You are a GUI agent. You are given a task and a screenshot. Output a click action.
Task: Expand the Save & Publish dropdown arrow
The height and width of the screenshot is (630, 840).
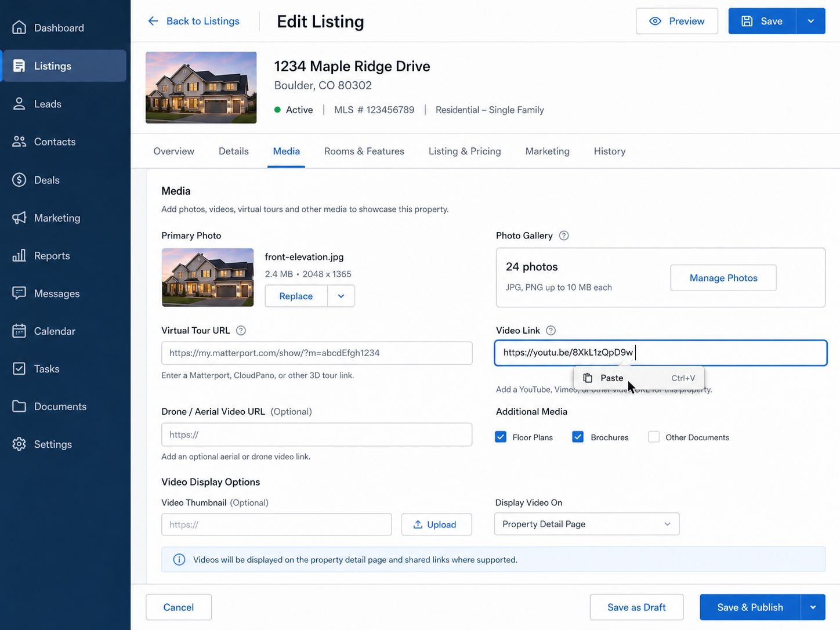click(813, 607)
